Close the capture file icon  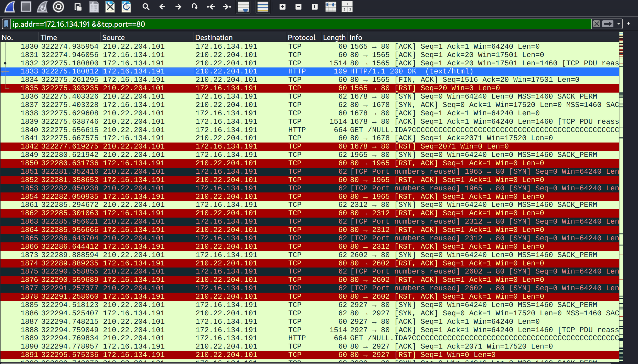pos(110,7)
